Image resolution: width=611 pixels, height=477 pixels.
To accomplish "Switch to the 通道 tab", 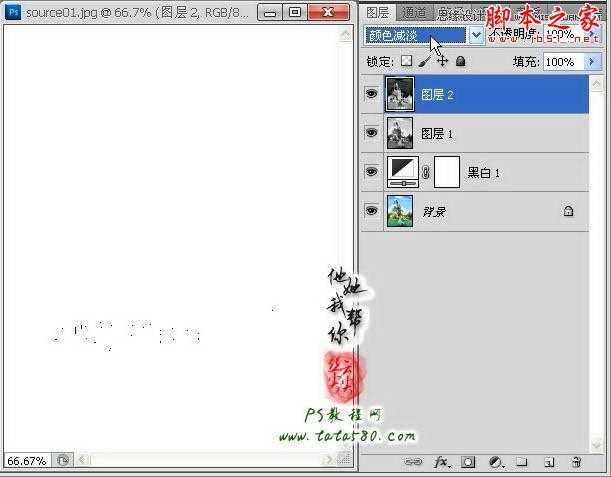I will click(413, 13).
